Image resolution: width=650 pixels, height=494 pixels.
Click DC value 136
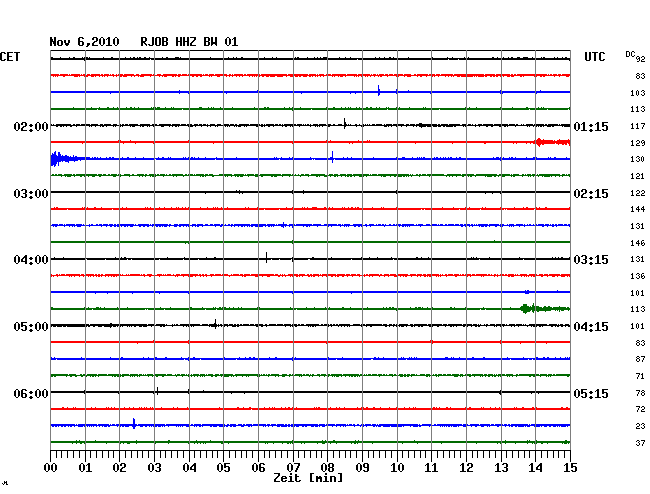(x=638, y=276)
